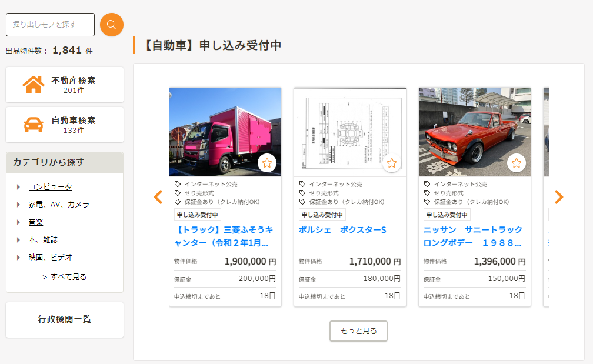Open 【トラック】三菱ふそうキャンター listing title

point(223,236)
